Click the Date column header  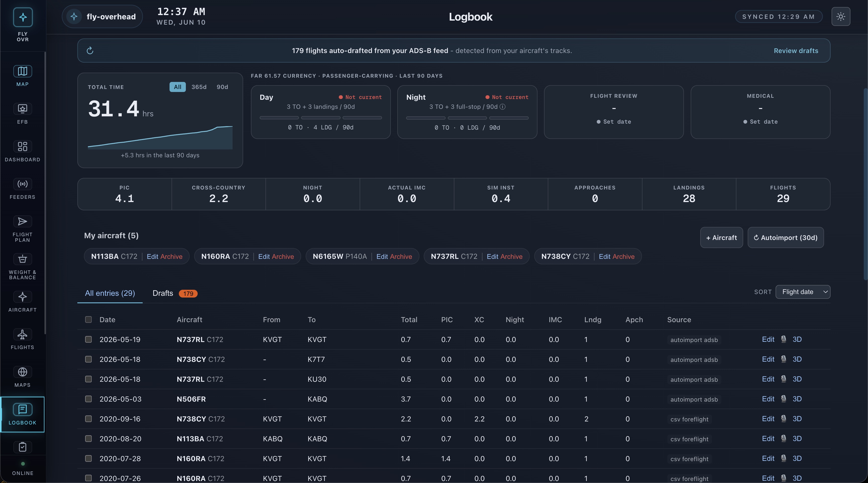click(107, 319)
